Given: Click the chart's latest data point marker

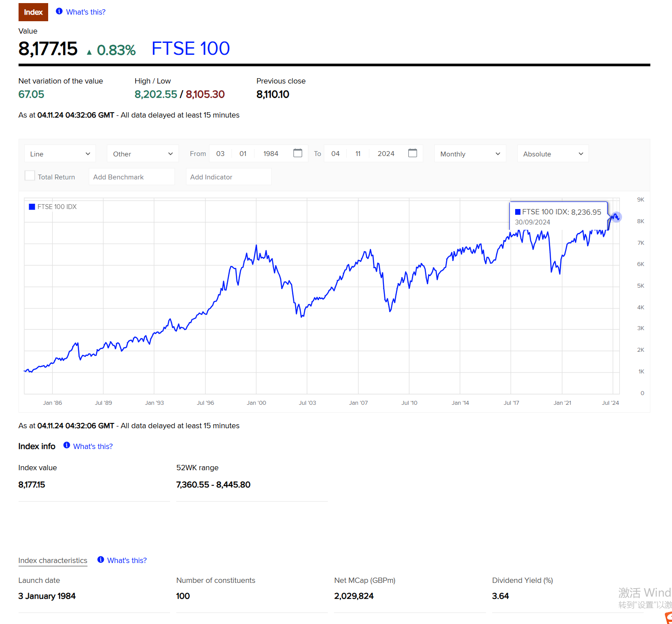Looking at the screenshot, I should click(x=616, y=217).
